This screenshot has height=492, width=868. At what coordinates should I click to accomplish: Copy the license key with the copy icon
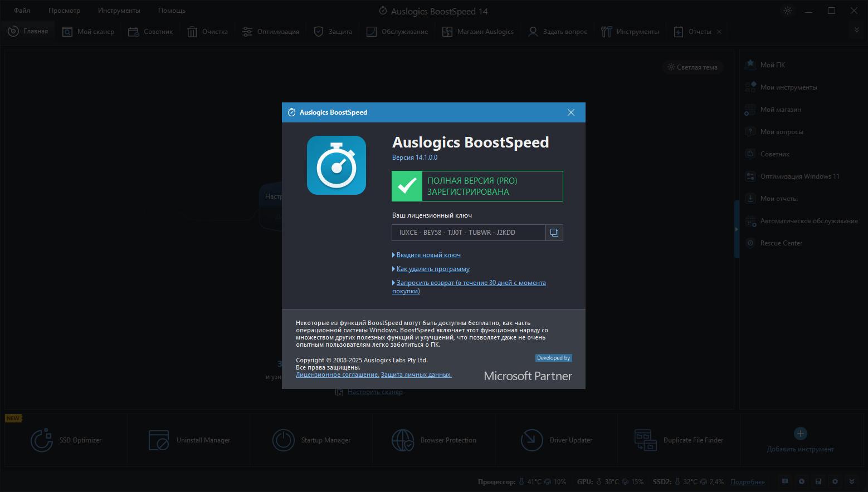tap(554, 233)
